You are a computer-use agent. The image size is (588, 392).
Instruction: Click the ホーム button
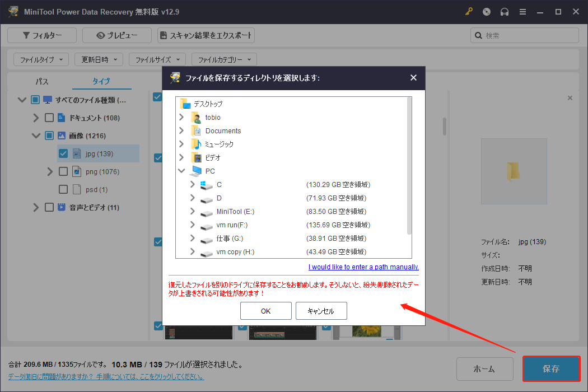[x=484, y=368]
